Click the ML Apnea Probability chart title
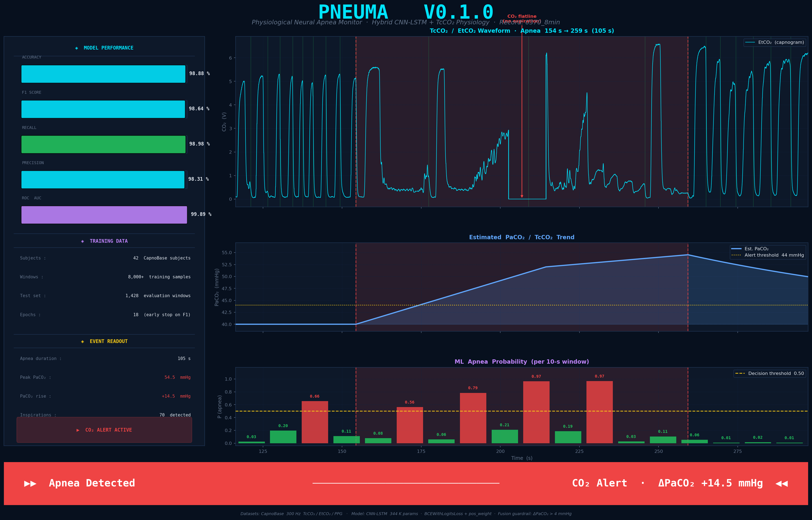 [522, 362]
